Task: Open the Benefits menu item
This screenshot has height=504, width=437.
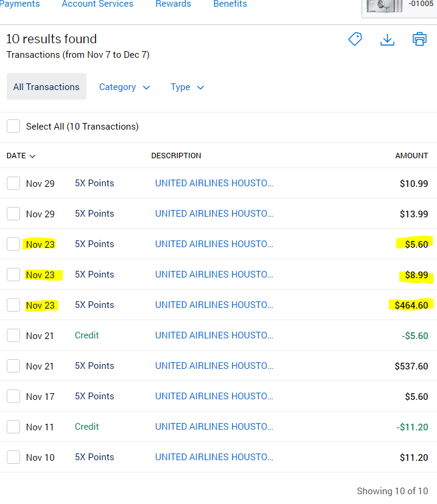Action: (230, 4)
